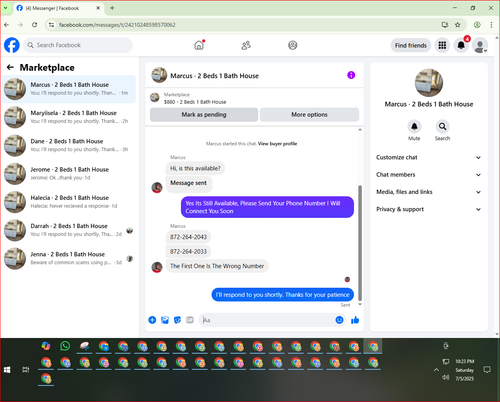Screen dimensions: 500x402
Task: Attach a photo using the image icon
Action: pos(165,320)
